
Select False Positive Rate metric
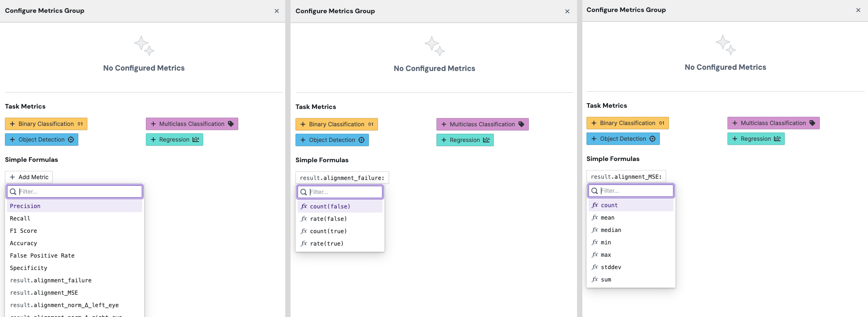(42, 255)
